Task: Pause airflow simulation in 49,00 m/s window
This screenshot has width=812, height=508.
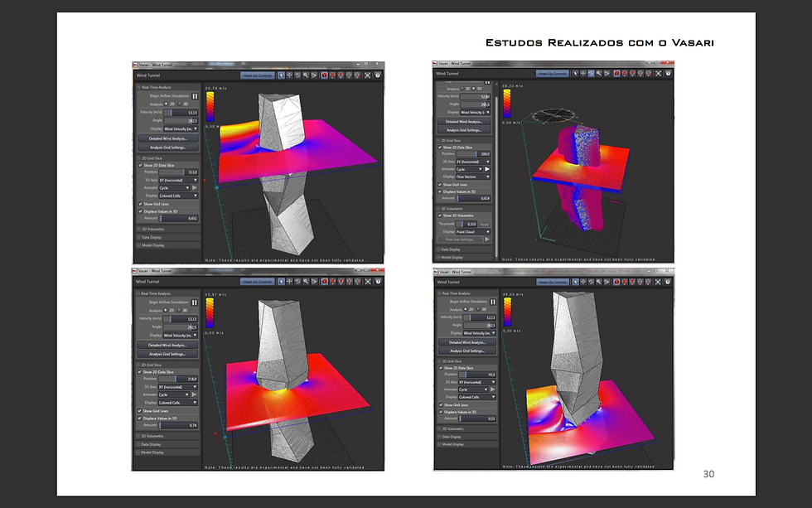Action: (493, 302)
